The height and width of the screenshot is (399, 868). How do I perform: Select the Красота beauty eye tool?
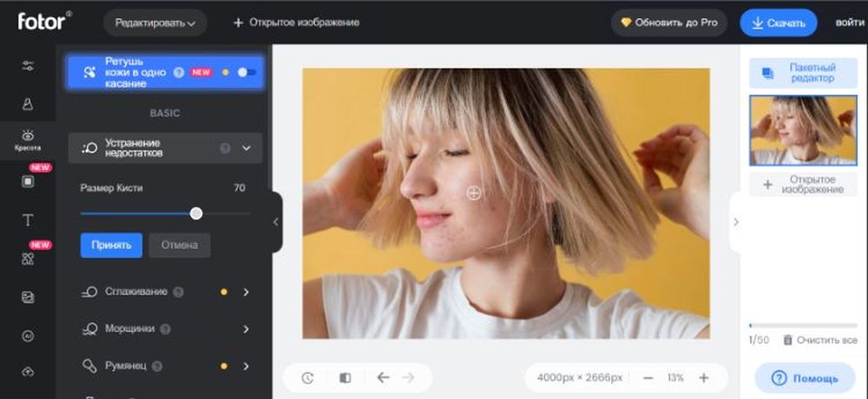coord(28,141)
